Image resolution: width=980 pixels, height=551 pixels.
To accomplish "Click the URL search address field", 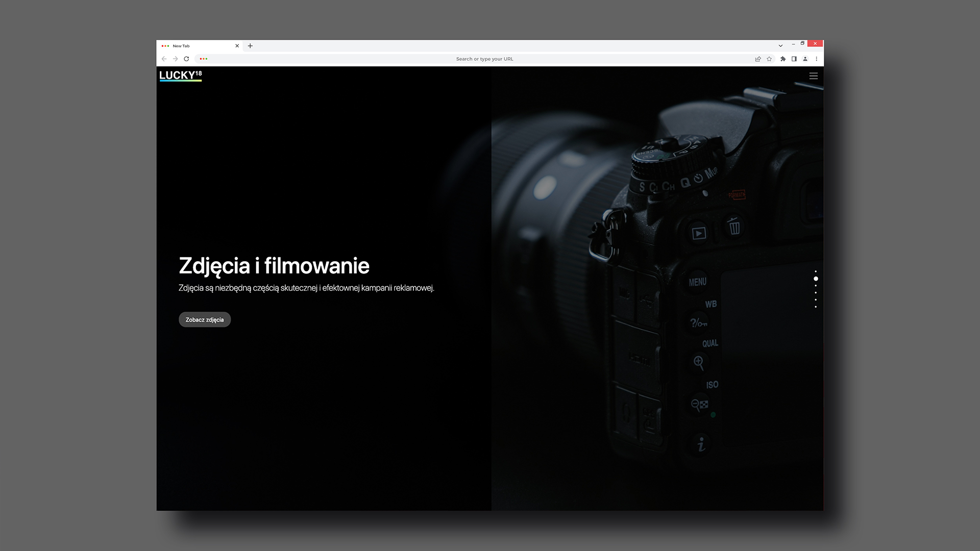I will tap(484, 59).
